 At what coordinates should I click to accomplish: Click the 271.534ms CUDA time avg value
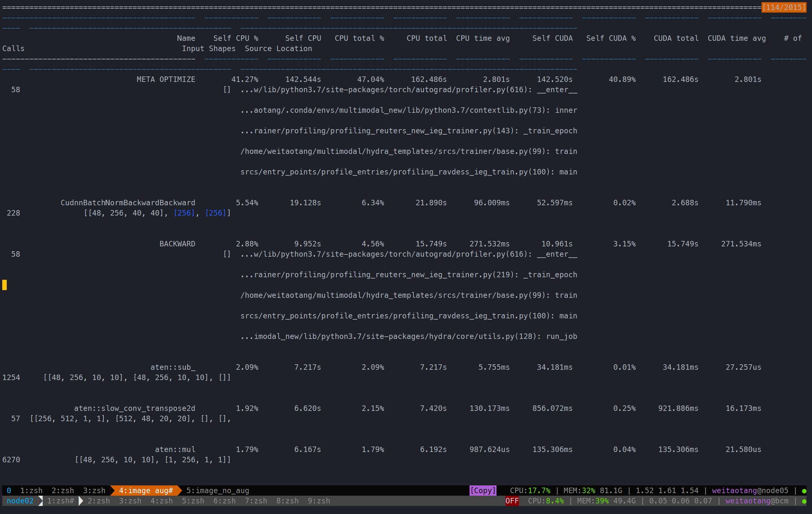click(x=741, y=244)
